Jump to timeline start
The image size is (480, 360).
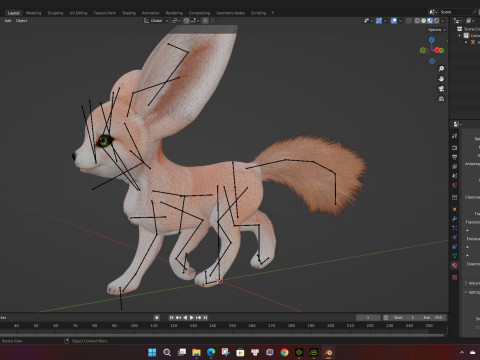tap(171, 317)
